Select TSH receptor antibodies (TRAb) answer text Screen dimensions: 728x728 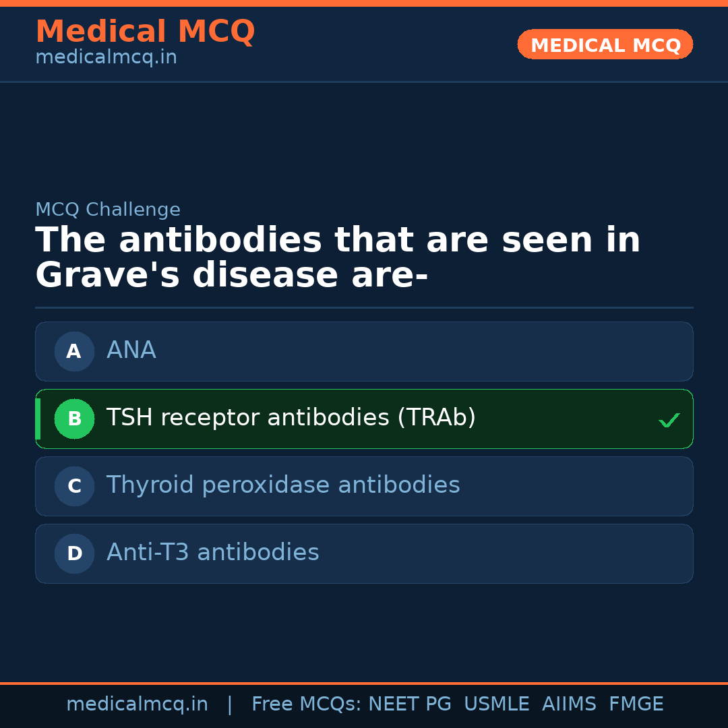[291, 418]
